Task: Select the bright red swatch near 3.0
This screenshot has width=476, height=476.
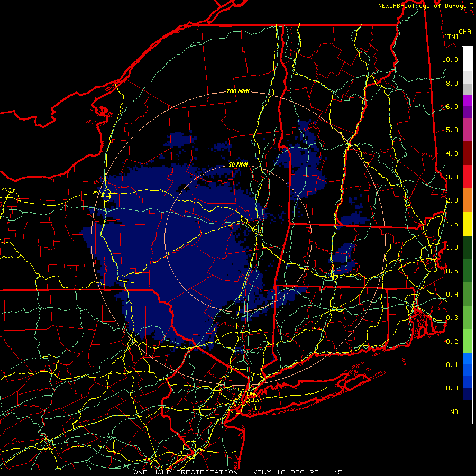Action: click(467, 177)
